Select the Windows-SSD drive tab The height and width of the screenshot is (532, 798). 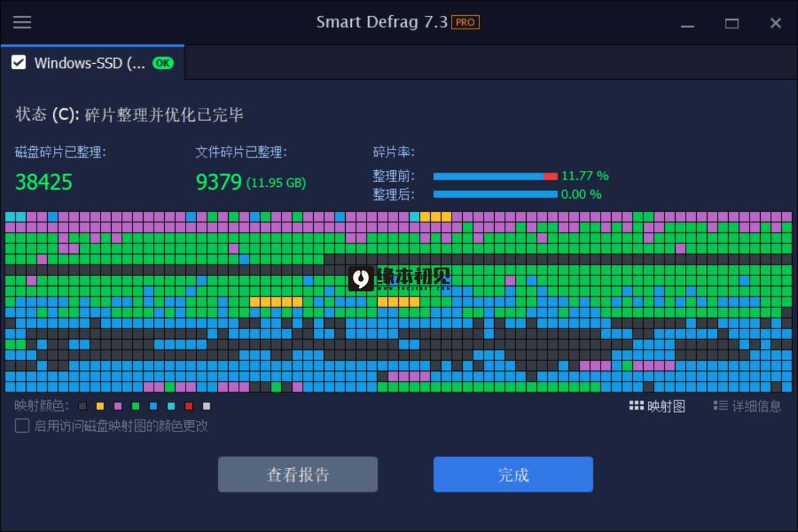92,63
